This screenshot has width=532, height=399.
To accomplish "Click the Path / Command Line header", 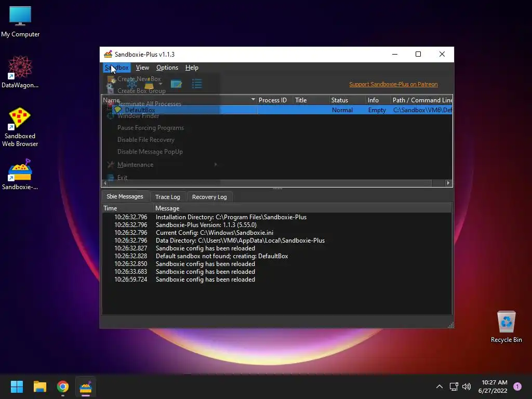I will click(422, 100).
